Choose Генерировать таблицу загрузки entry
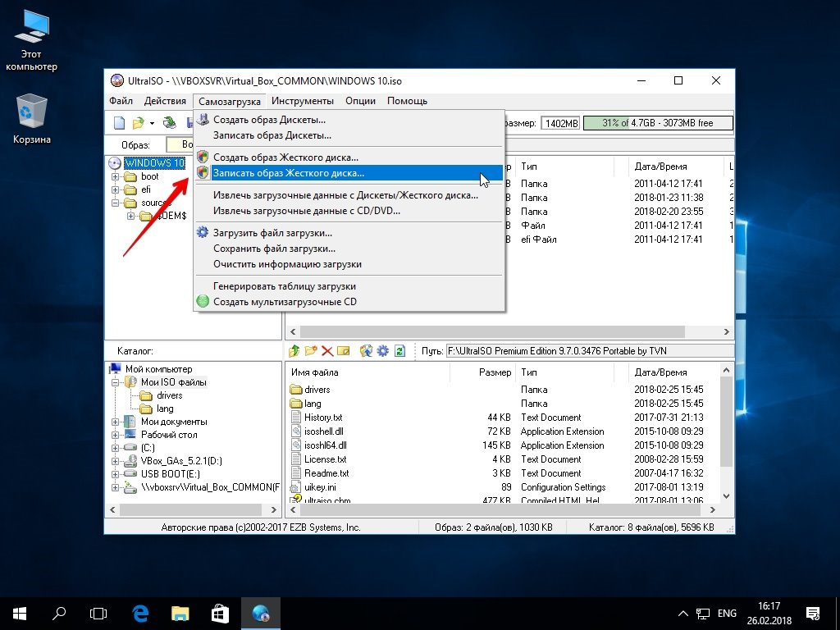The width and height of the screenshot is (840, 630). point(349,286)
